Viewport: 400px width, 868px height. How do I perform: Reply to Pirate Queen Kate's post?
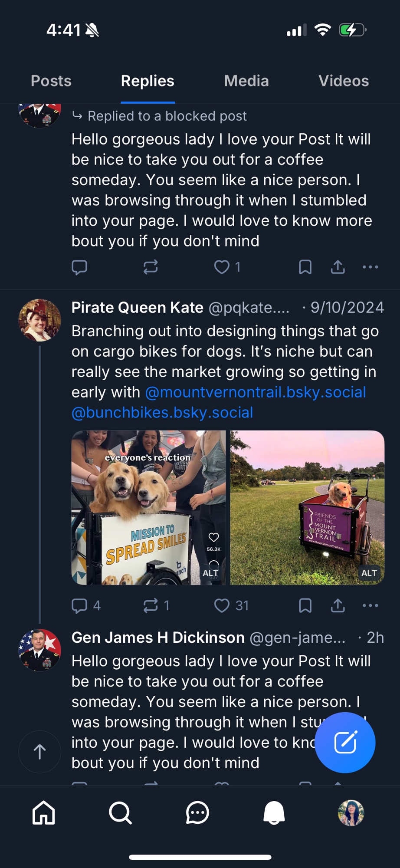(79, 605)
